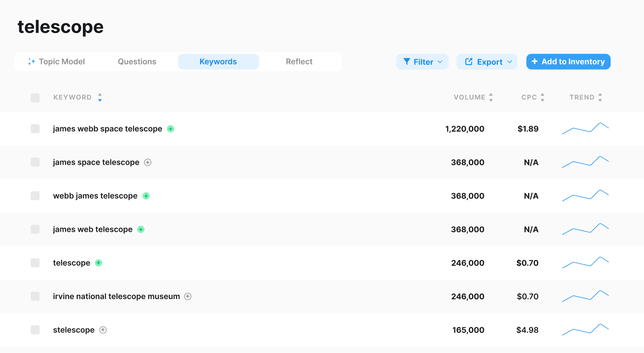The width and height of the screenshot is (644, 353).
Task: Click Add to Inventory button
Action: pos(568,62)
